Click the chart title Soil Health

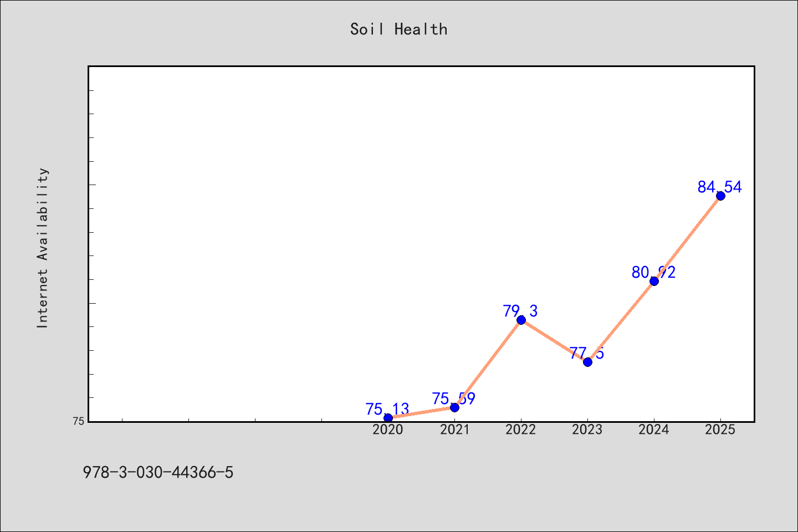coord(399,29)
